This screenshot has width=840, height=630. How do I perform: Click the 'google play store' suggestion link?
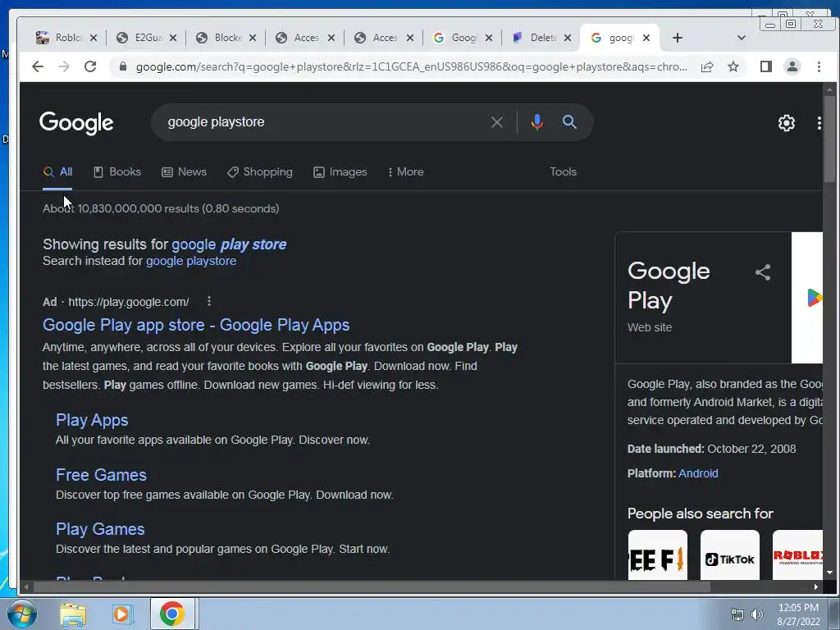tap(229, 244)
